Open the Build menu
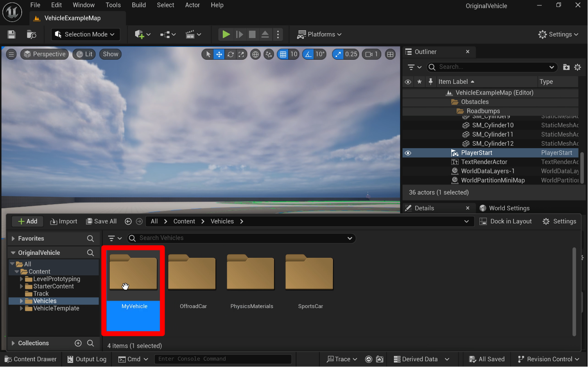The width and height of the screenshot is (588, 367). tap(139, 5)
